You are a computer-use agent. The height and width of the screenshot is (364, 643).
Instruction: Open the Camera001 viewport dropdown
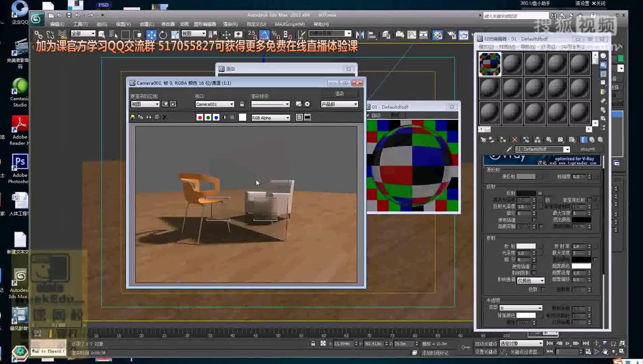click(231, 104)
